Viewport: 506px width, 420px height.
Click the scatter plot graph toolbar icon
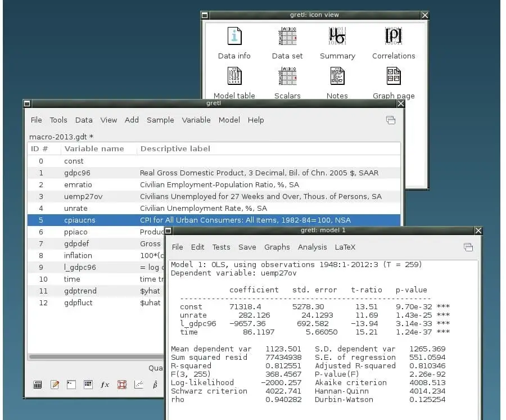(138, 385)
